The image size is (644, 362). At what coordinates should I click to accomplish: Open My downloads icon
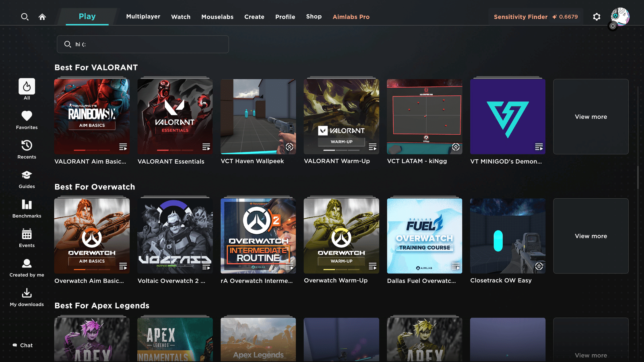27,293
